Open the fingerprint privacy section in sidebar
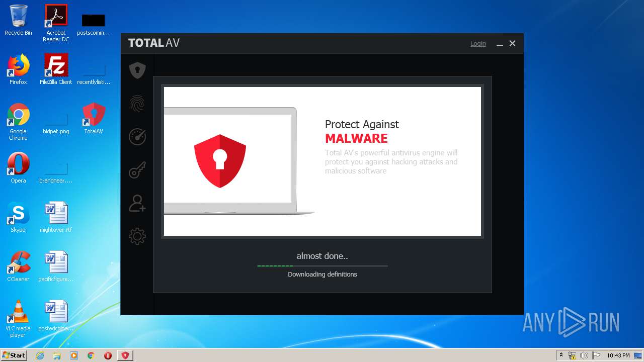 pyautogui.click(x=137, y=104)
